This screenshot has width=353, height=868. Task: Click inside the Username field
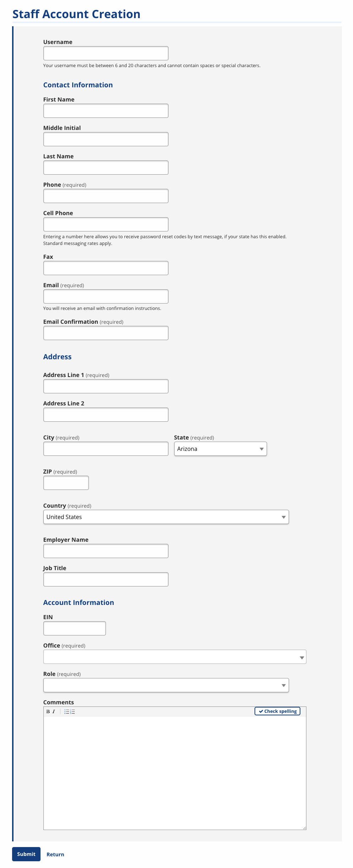pos(106,53)
